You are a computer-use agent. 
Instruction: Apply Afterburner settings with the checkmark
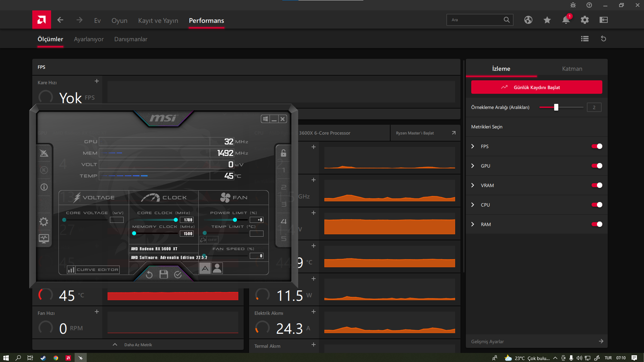pyautogui.click(x=178, y=275)
